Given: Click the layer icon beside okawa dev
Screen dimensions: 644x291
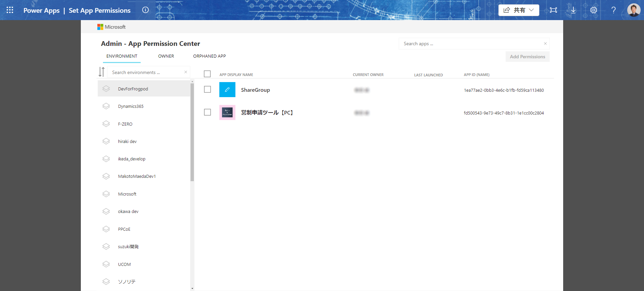Looking at the screenshot, I should 106,211.
